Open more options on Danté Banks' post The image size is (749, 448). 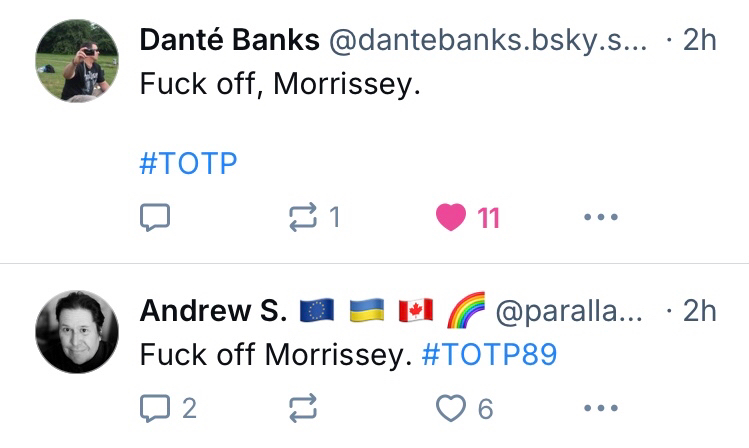[600, 217]
